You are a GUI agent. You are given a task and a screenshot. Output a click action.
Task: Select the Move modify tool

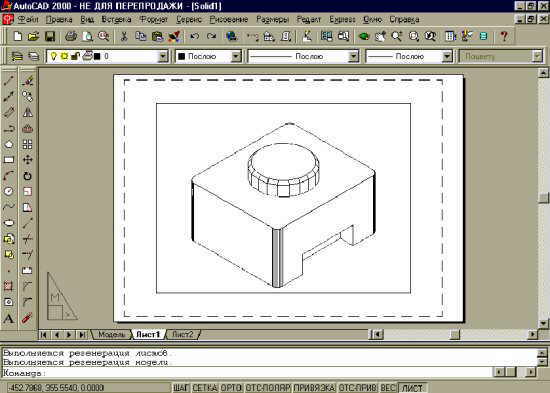[x=27, y=160]
